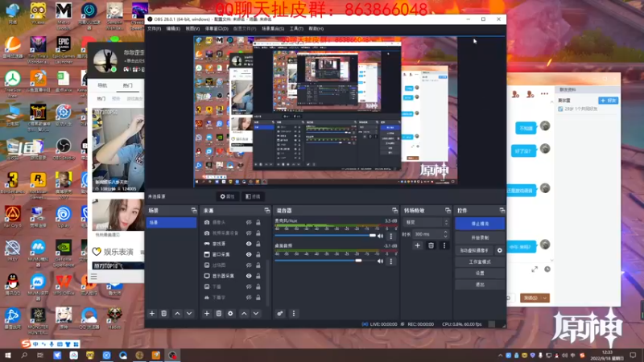Move the selected source up with the arrow
This screenshot has height=362, width=644.
tap(244, 314)
